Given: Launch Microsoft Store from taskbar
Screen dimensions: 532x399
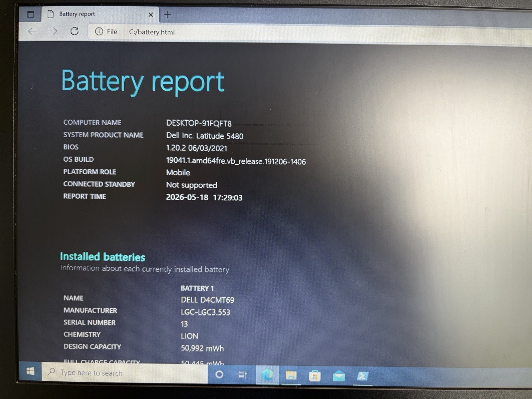Looking at the screenshot, I should click(315, 376).
